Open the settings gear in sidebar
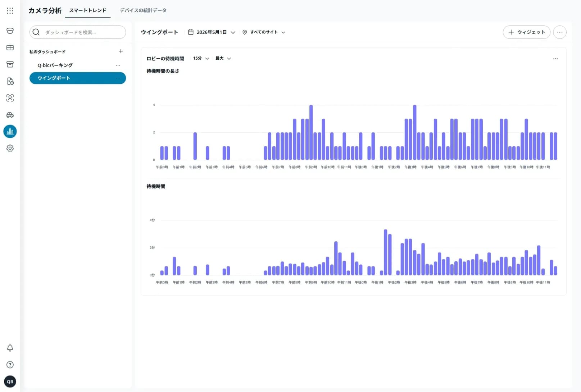The height and width of the screenshot is (392, 581). [10, 148]
